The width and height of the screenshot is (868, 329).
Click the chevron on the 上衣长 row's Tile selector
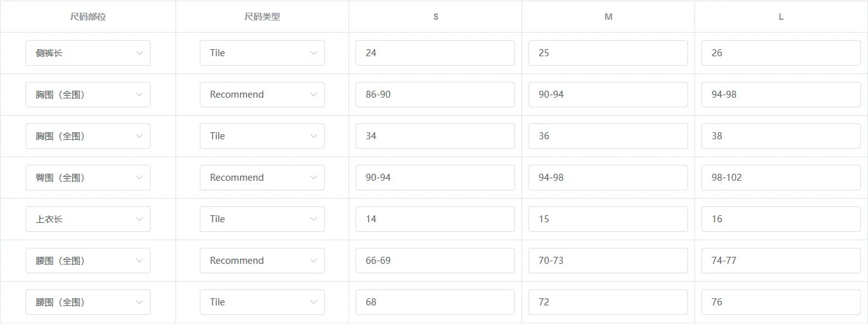click(x=313, y=219)
